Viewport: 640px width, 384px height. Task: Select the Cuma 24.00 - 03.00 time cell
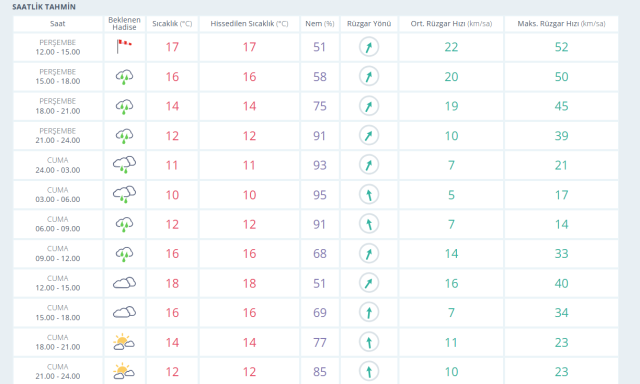click(58, 165)
